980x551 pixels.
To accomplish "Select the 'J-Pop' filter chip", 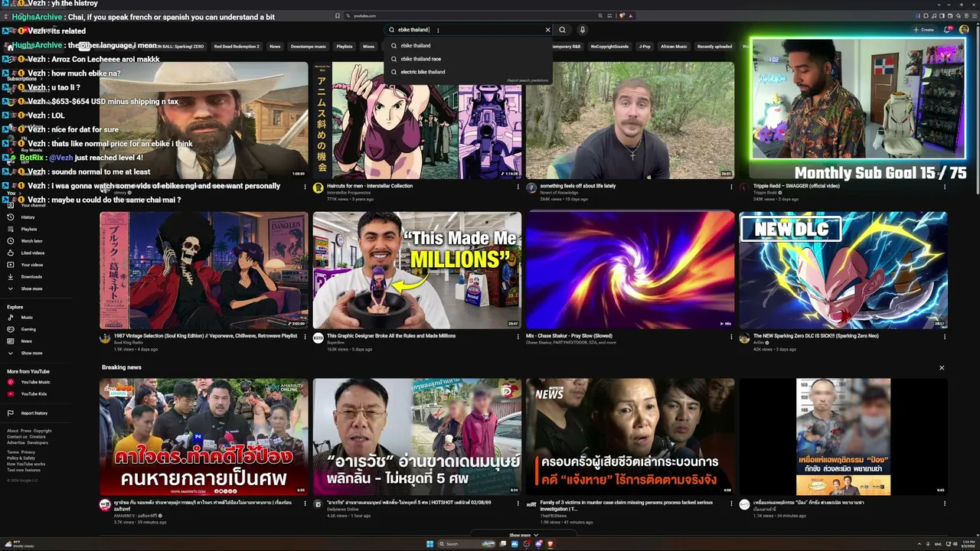I will 645,47.
